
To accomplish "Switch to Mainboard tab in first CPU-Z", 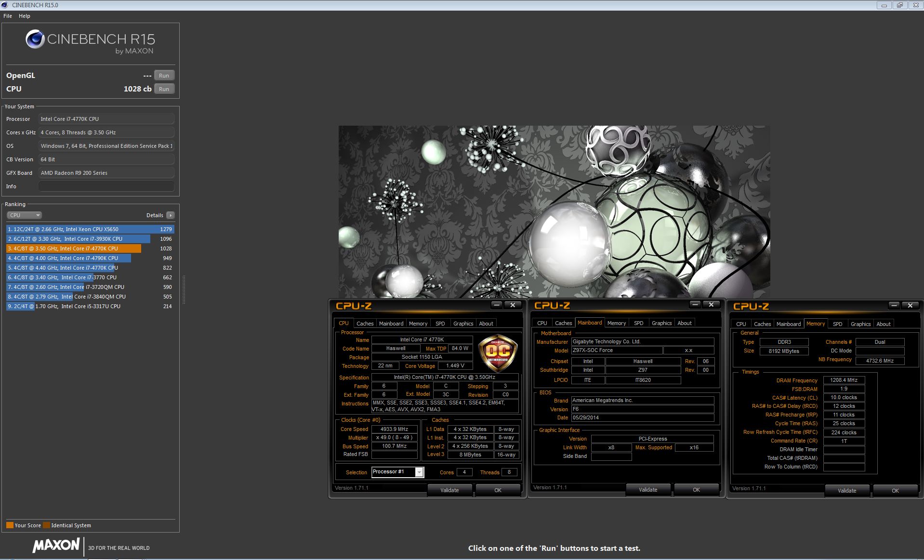I will 391,324.
